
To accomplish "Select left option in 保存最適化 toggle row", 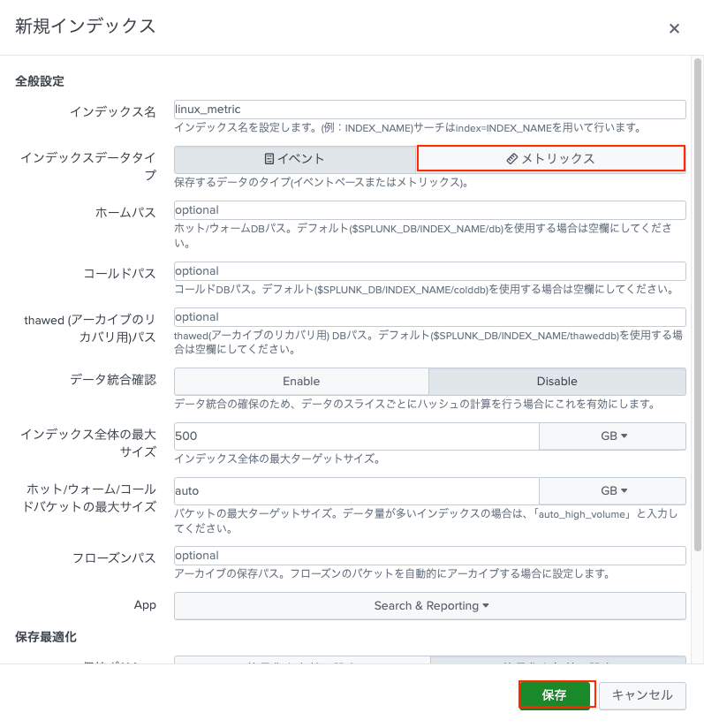I will (301, 659).
